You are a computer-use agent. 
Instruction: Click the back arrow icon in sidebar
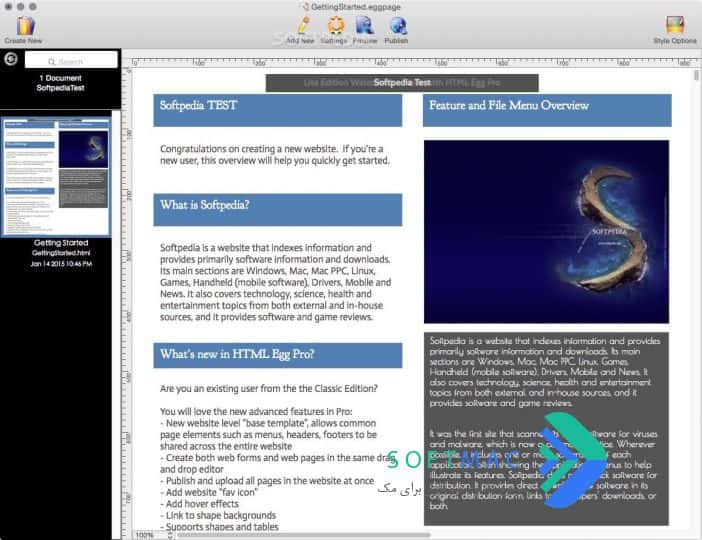coord(11,59)
